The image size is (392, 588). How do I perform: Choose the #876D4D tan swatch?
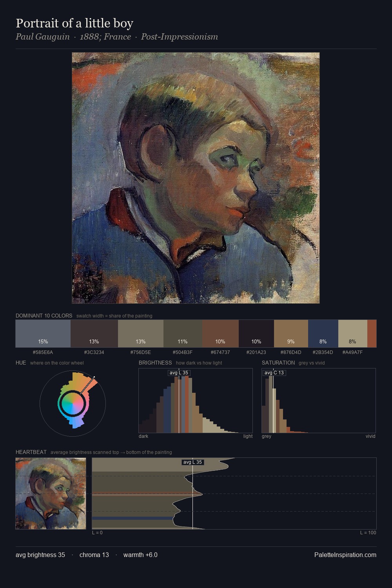[291, 334]
